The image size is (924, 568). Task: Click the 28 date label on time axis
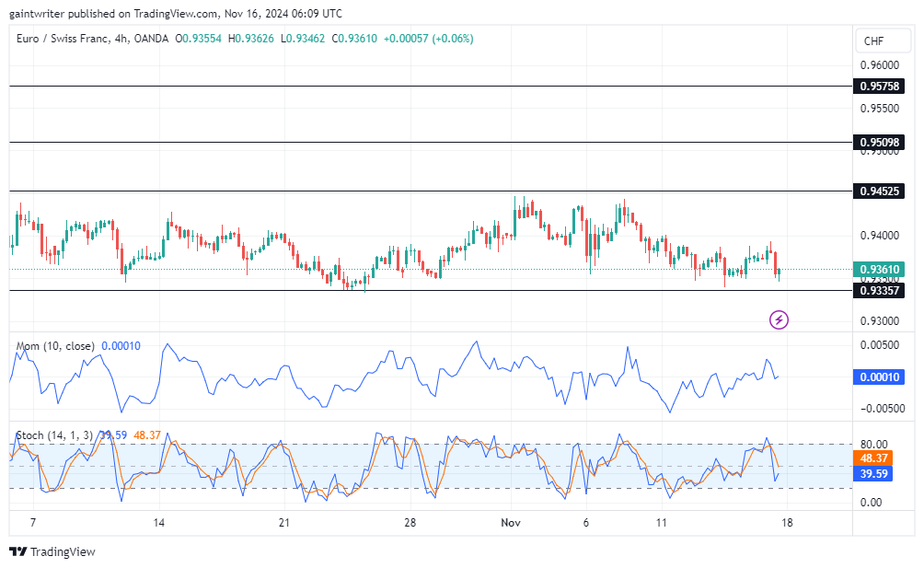410,523
